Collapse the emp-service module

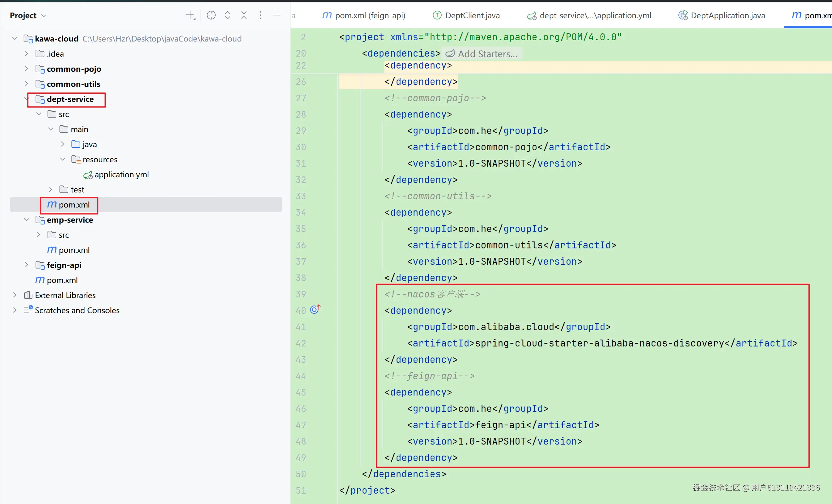(27, 219)
